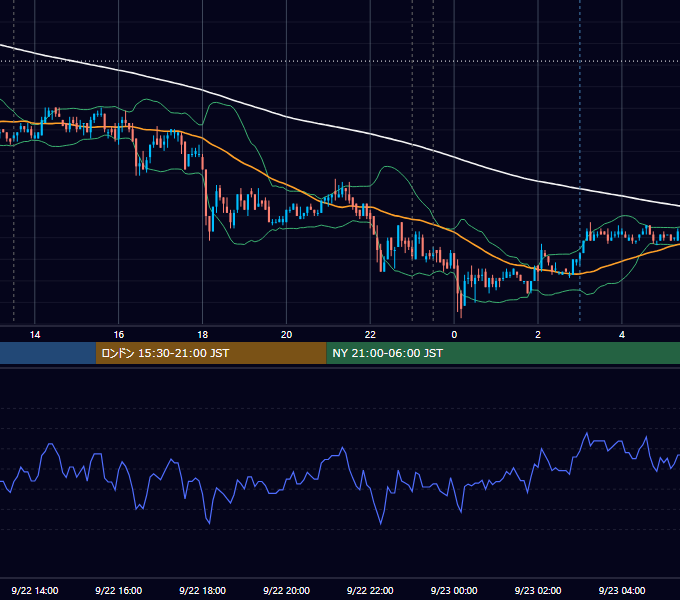The width and height of the screenshot is (680, 600).
Task: Click the 22 hour label on price chart axis
Action: (370, 335)
